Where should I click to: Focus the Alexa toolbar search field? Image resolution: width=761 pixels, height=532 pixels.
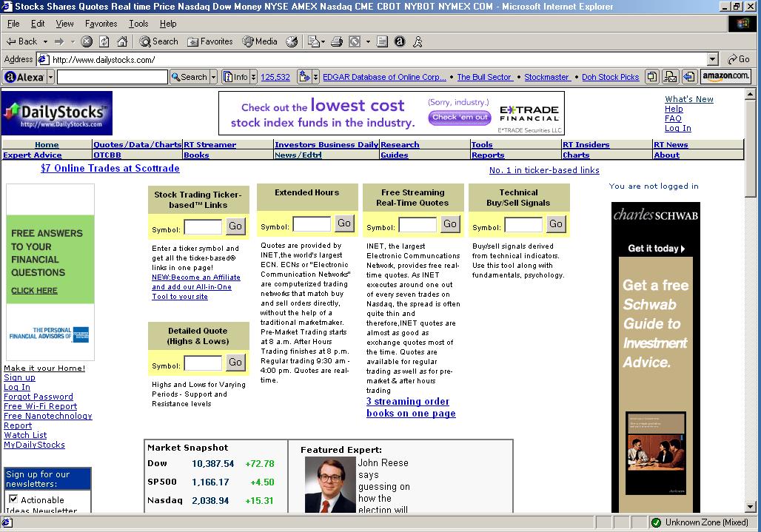point(112,77)
